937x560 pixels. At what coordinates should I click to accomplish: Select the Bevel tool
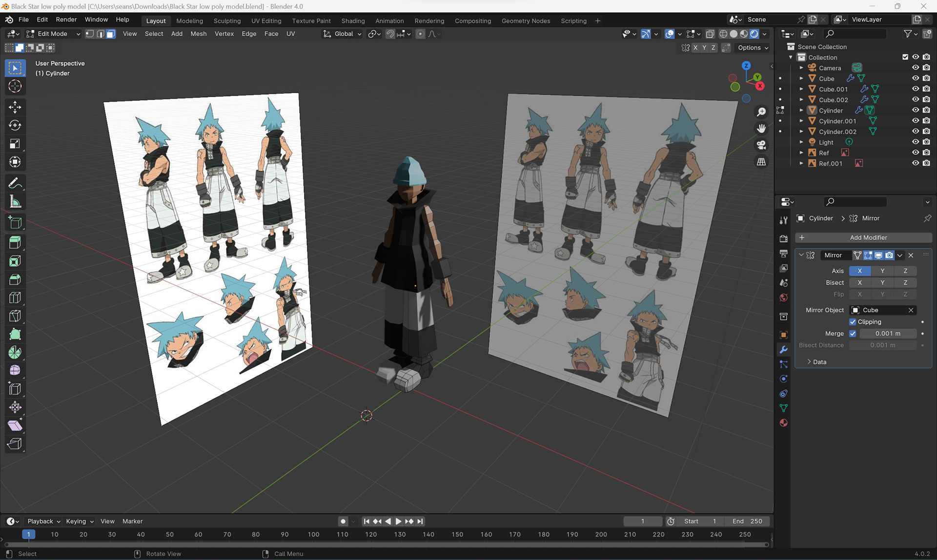click(x=15, y=280)
